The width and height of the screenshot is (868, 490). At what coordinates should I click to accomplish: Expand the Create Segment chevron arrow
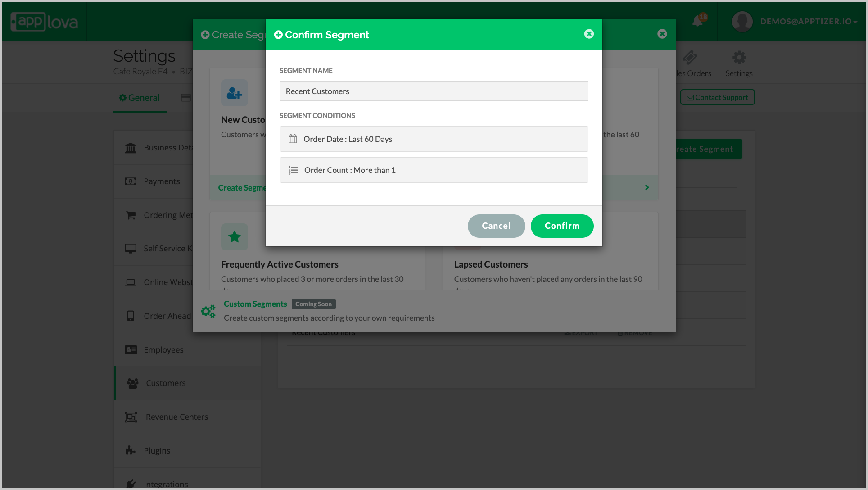(647, 187)
